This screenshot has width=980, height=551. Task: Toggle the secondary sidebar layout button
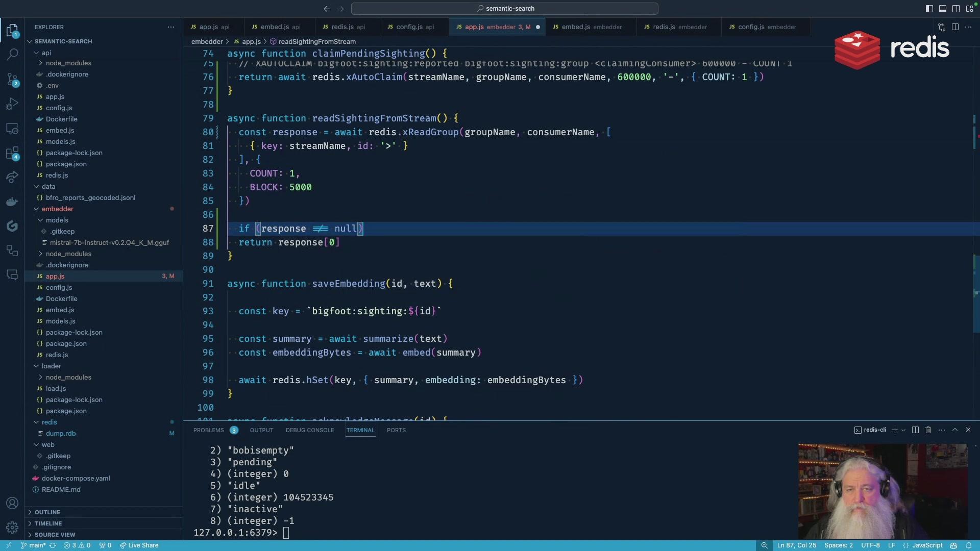pyautogui.click(x=956, y=9)
